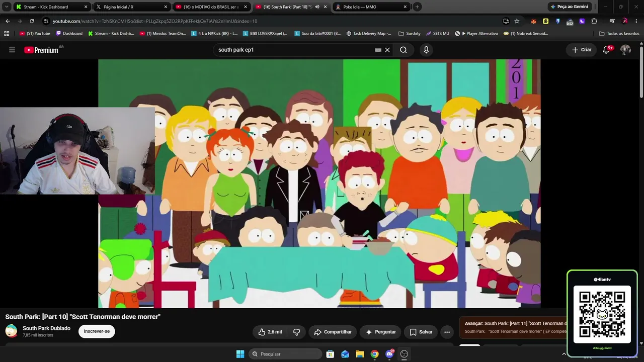
Task: Open the (51) YouTube bookmark
Action: coord(35,34)
